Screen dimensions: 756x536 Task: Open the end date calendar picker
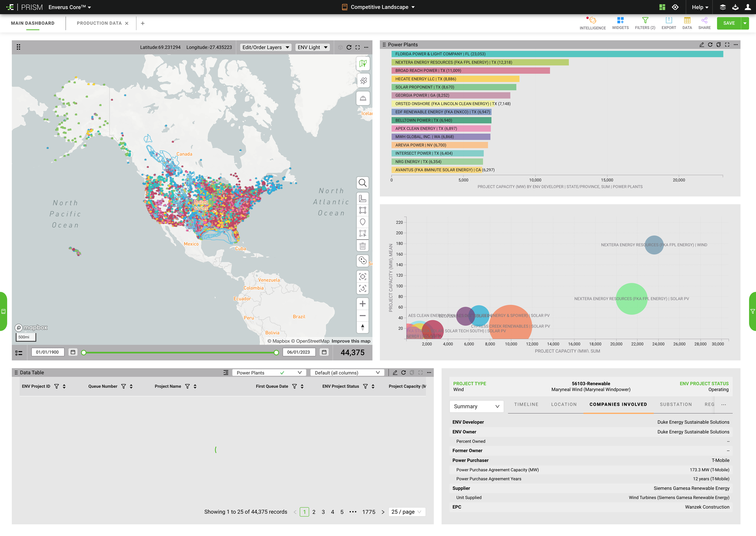(x=324, y=353)
